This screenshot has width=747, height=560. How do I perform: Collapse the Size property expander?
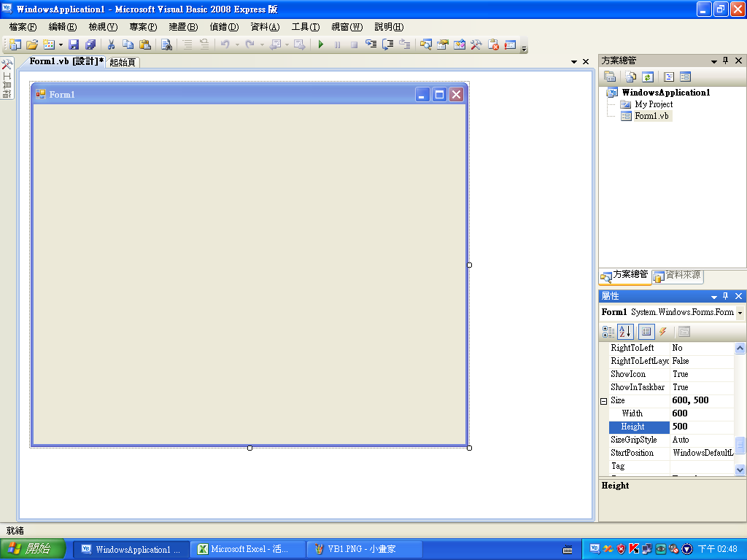tap(603, 401)
